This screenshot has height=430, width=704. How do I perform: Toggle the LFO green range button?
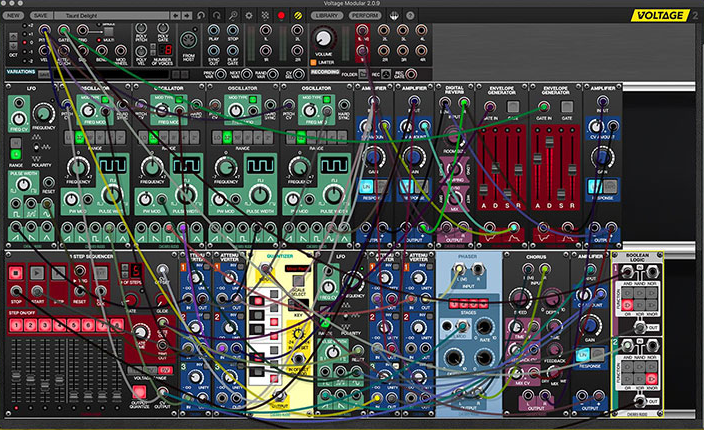tap(16, 154)
